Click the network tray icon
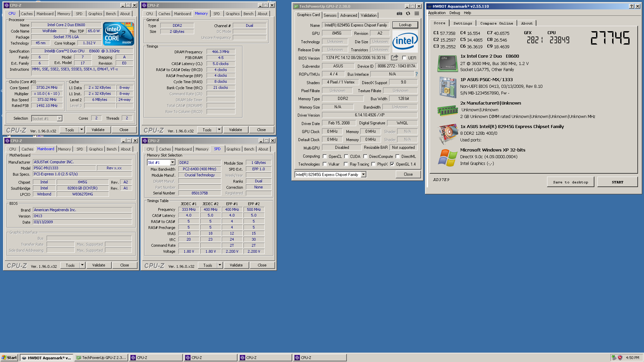Screen dimensions: 644x362 pos(613,358)
